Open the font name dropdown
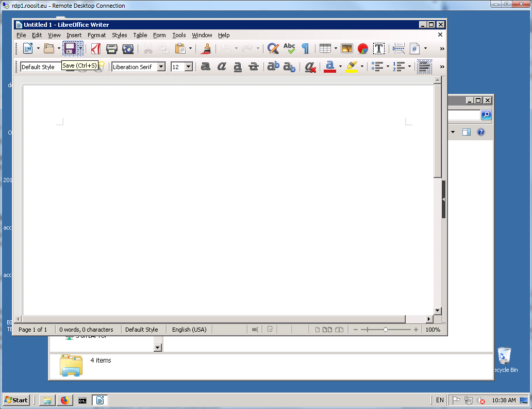This screenshot has width=532, height=409. [x=161, y=67]
